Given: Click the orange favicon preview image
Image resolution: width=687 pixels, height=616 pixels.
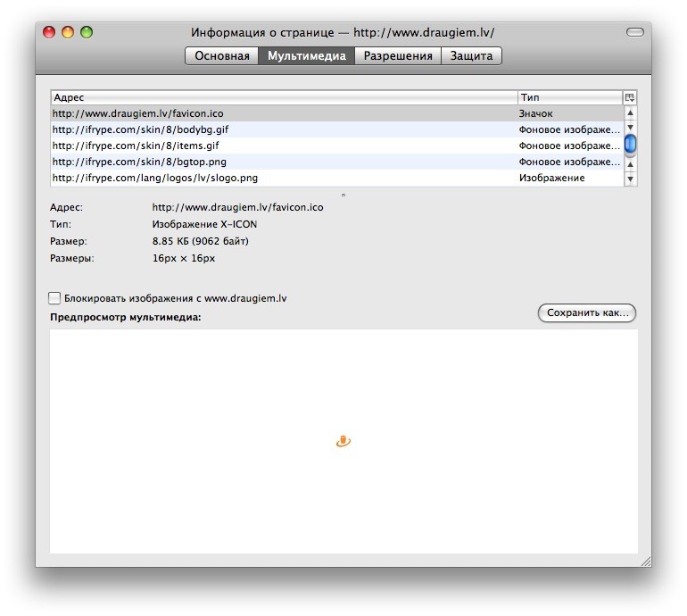Looking at the screenshot, I should [343, 441].
